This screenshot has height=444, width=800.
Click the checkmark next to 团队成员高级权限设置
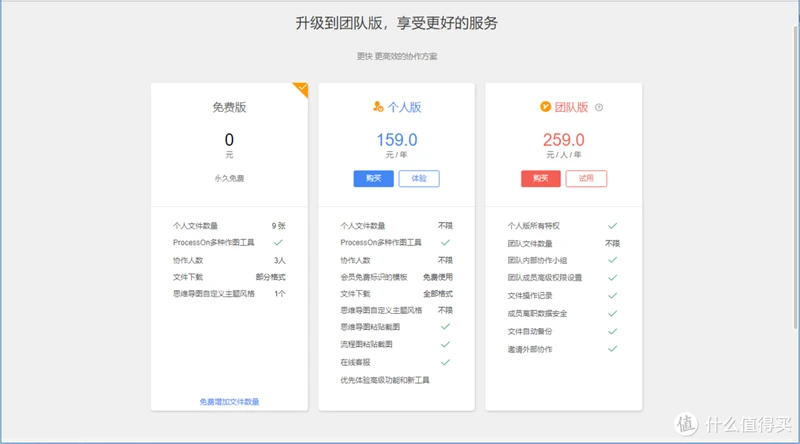(613, 278)
